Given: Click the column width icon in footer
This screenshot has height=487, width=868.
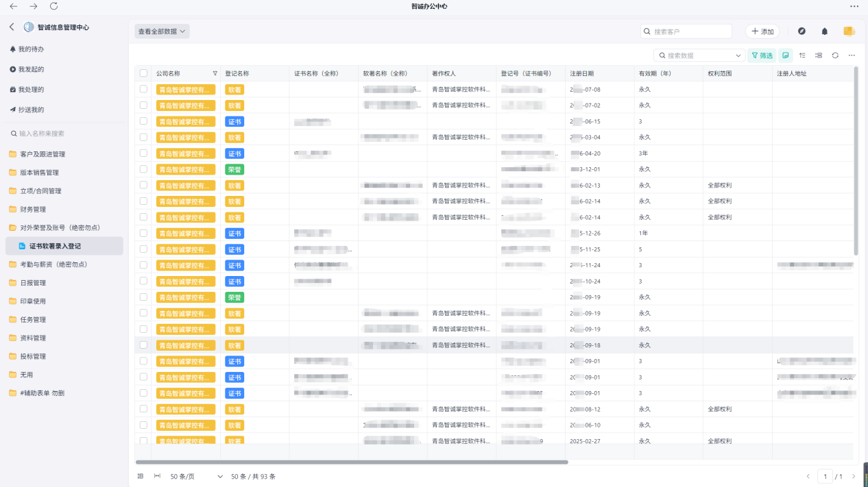Looking at the screenshot, I should click(157, 476).
